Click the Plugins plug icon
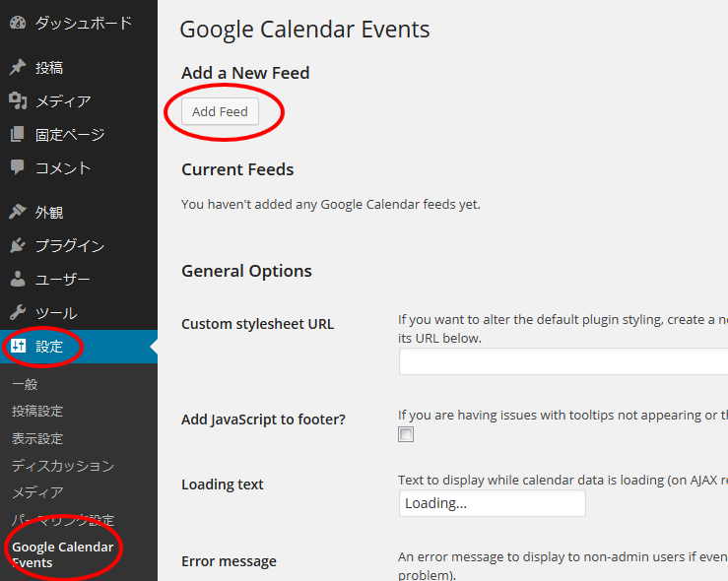 click(18, 245)
